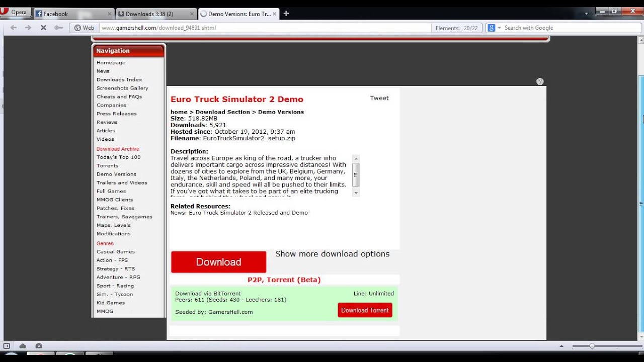The width and height of the screenshot is (644, 362).
Task: Open the News navigation link
Action: click(103, 71)
